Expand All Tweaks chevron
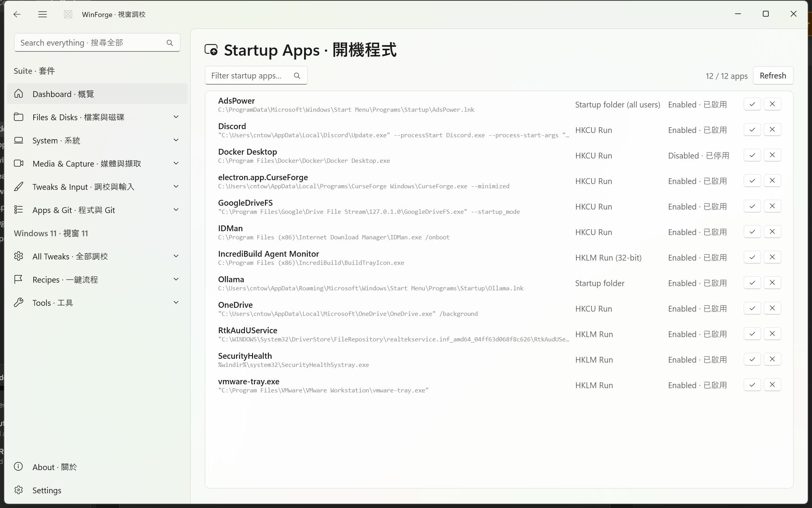 176,256
